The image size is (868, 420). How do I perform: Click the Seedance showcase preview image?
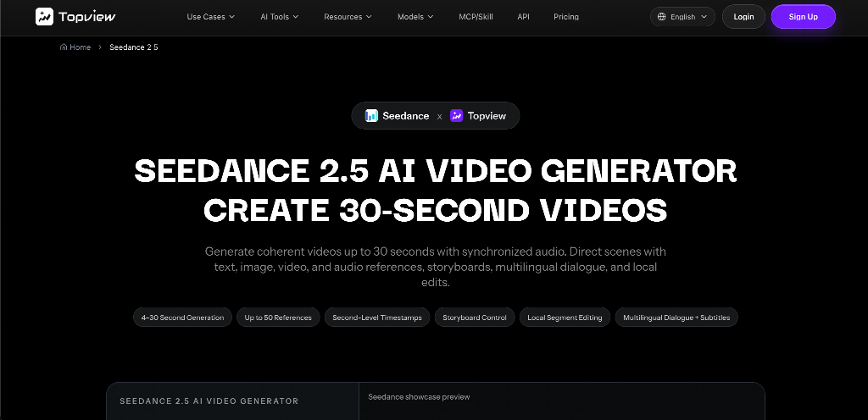(x=419, y=397)
